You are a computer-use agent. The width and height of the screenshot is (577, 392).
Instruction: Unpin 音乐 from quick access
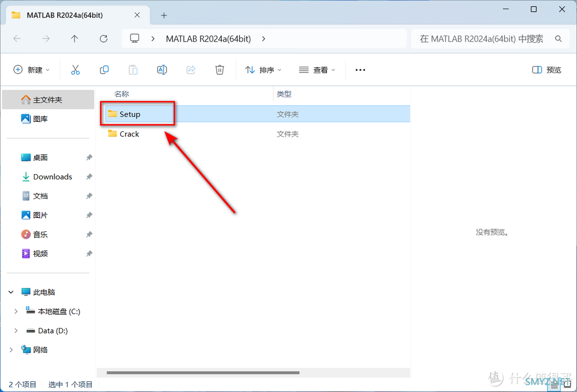(89, 234)
